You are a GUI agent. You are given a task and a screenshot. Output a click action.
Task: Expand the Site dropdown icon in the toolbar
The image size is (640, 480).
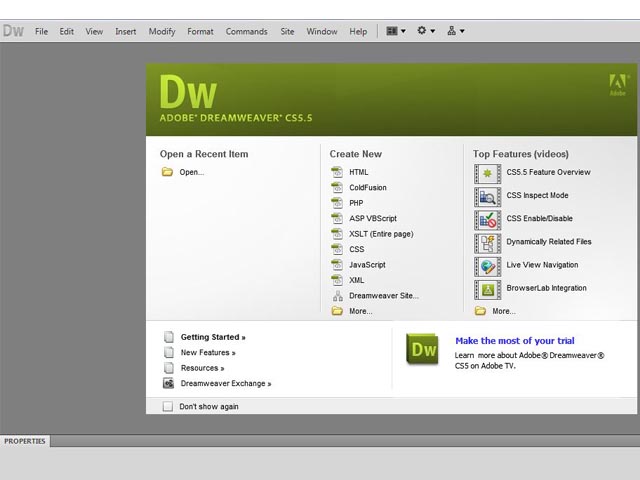tap(456, 31)
